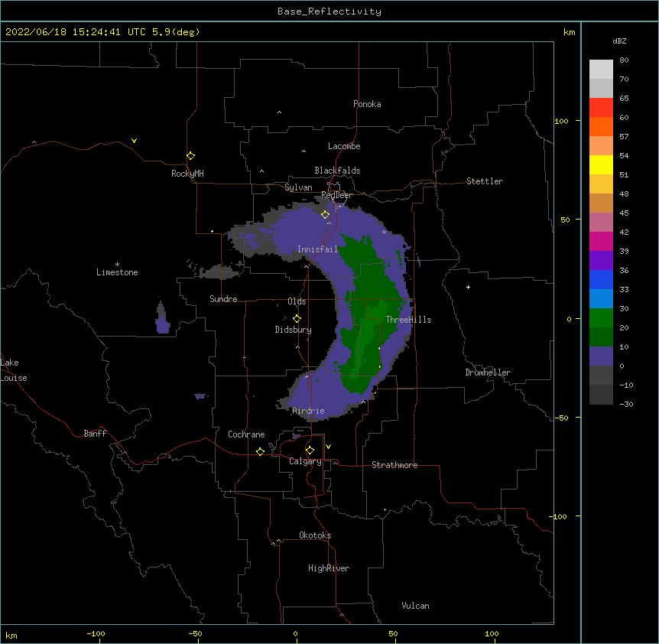Select the light gray 80 dBZ swatch
This screenshot has width=659, height=644.
click(601, 70)
